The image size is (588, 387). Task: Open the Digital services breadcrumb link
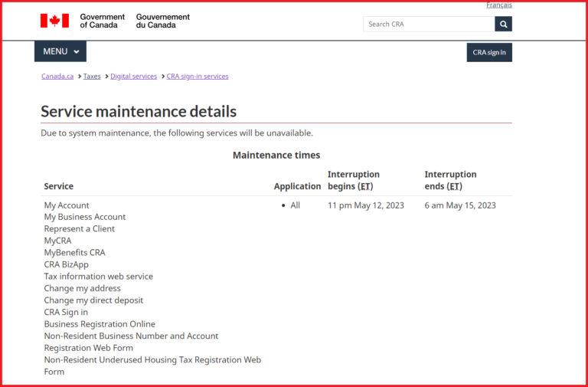pyautogui.click(x=133, y=77)
